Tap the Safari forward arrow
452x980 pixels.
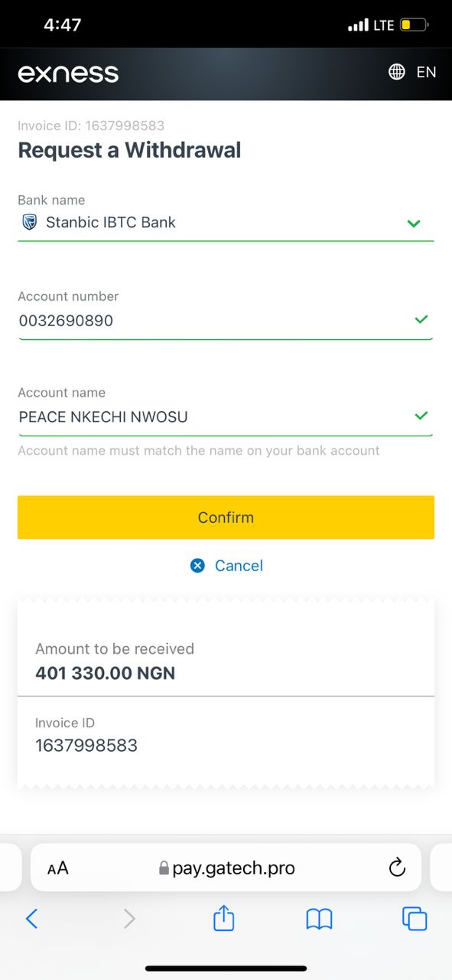click(x=129, y=918)
